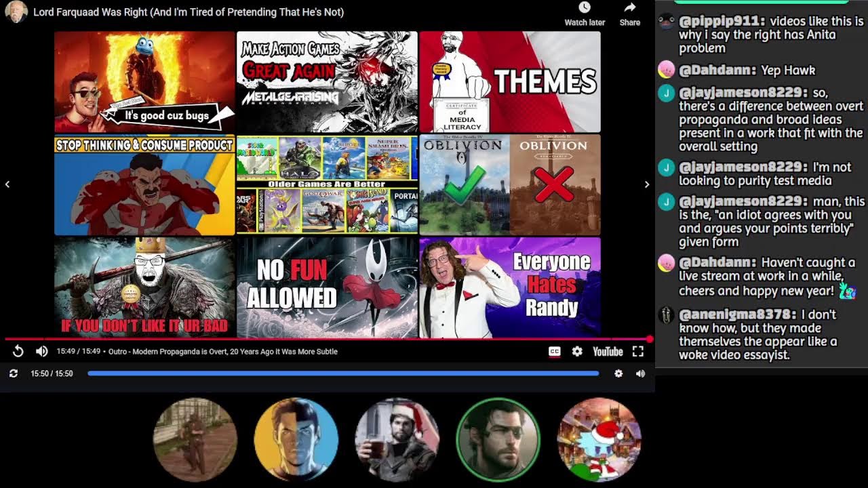
Task: Open 'If you don't like it ur bad' thumbnail
Action: tap(144, 287)
